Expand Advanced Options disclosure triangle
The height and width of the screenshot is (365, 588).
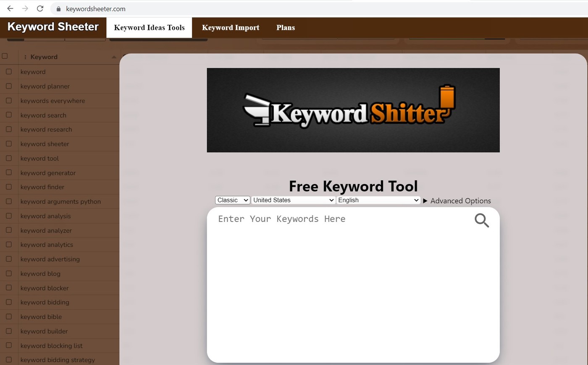point(425,201)
